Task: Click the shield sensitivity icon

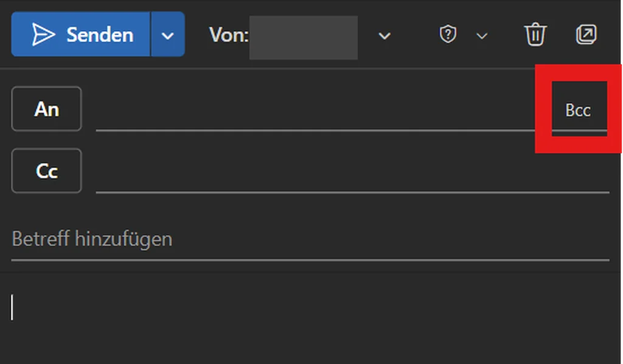Action: [448, 35]
